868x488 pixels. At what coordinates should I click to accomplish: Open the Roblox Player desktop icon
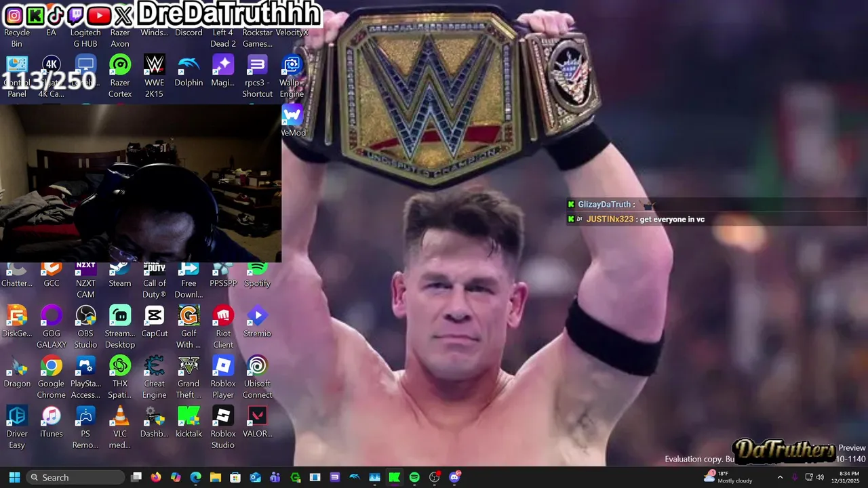(x=223, y=377)
